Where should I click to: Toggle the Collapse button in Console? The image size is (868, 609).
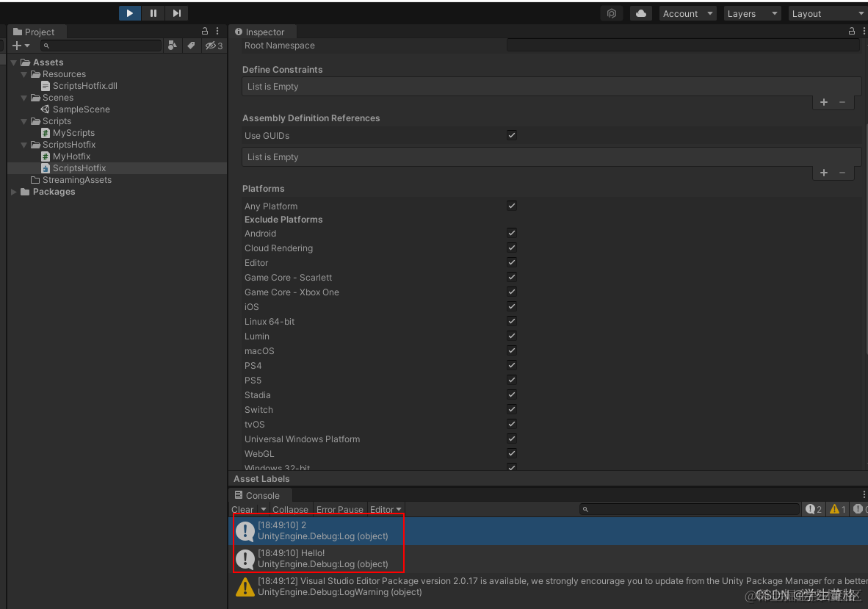coord(290,509)
